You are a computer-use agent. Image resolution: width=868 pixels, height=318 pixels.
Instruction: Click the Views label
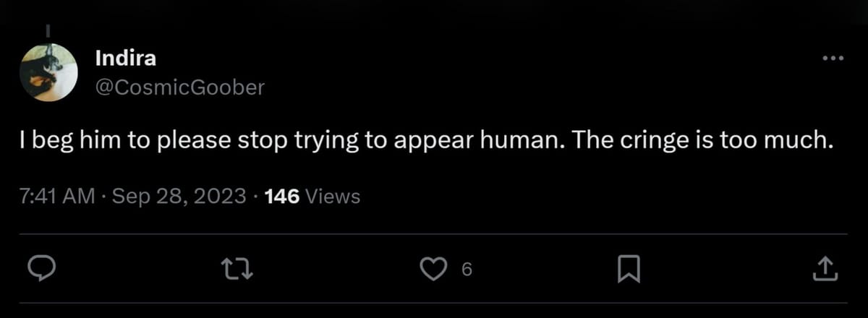[x=333, y=196]
